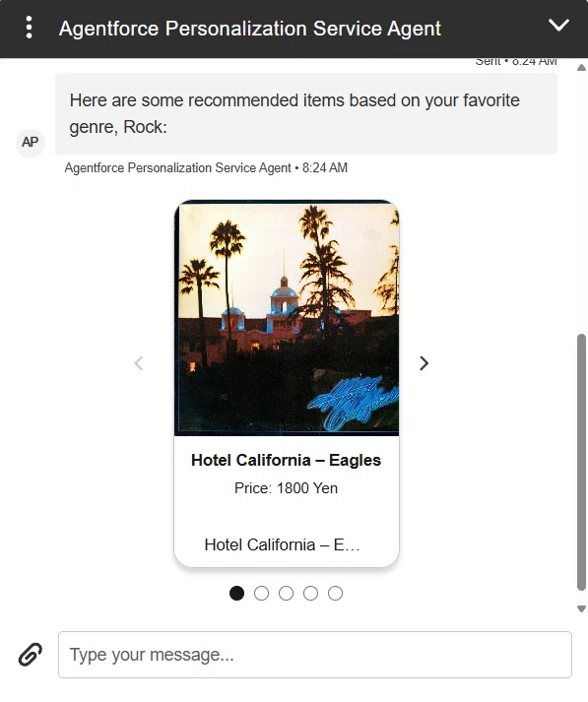
Task: Click the Agentforce Personalization Service Agent header title
Action: 250,29
